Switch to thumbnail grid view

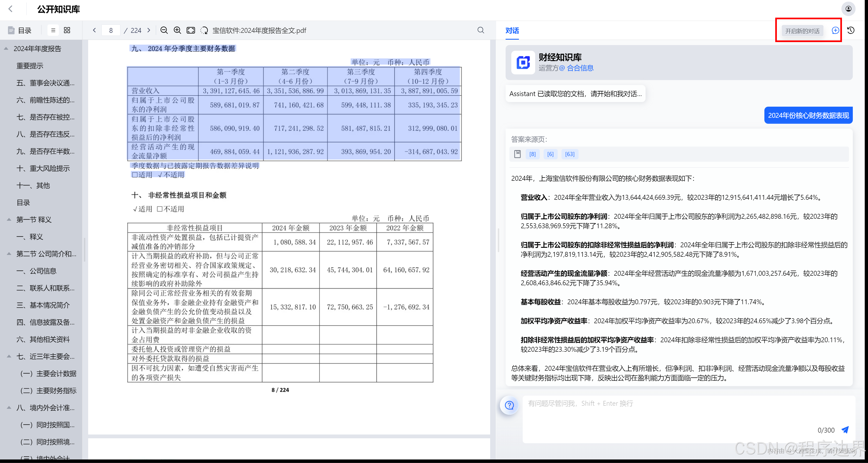[67, 30]
